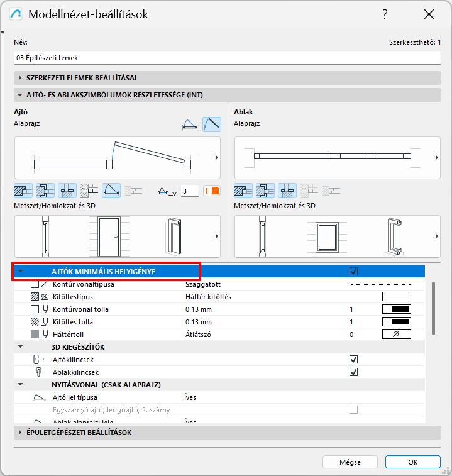Viewport: 452px width, 476px height.
Task: Click fourth greyed window detail icon
Action: (309, 191)
